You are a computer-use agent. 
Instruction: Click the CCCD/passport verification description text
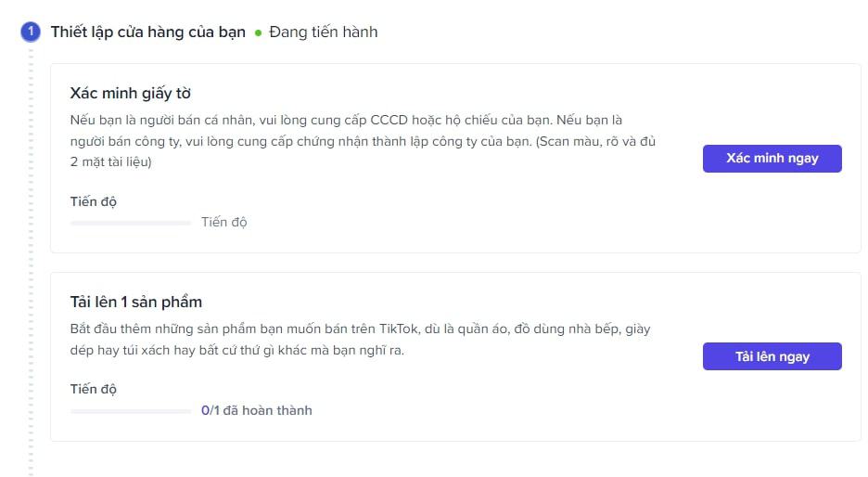pyautogui.click(x=362, y=141)
